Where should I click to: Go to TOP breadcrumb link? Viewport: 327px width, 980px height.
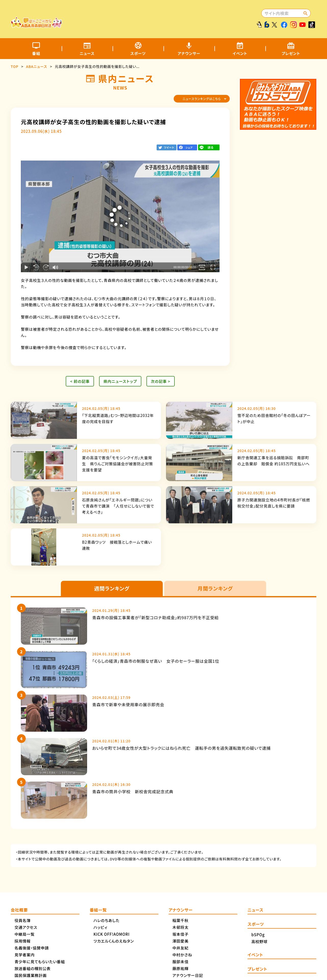tap(15, 67)
